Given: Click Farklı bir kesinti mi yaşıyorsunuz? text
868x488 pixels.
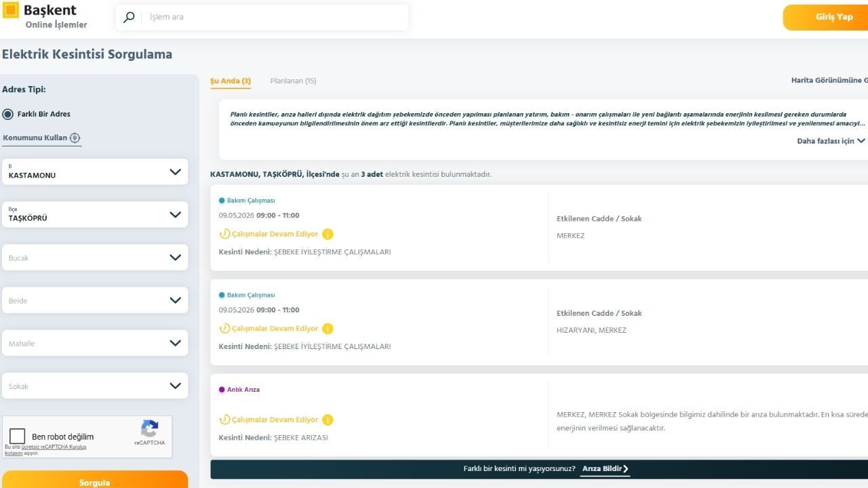Looking at the screenshot, I should tap(519, 469).
